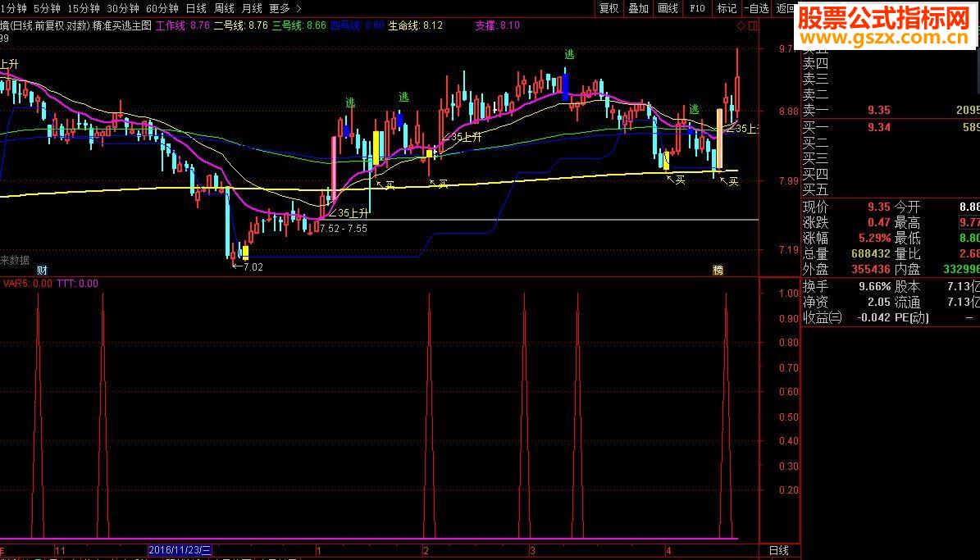Click the month 11 marker on time axis
This screenshot has width=980, height=560.
click(60, 551)
